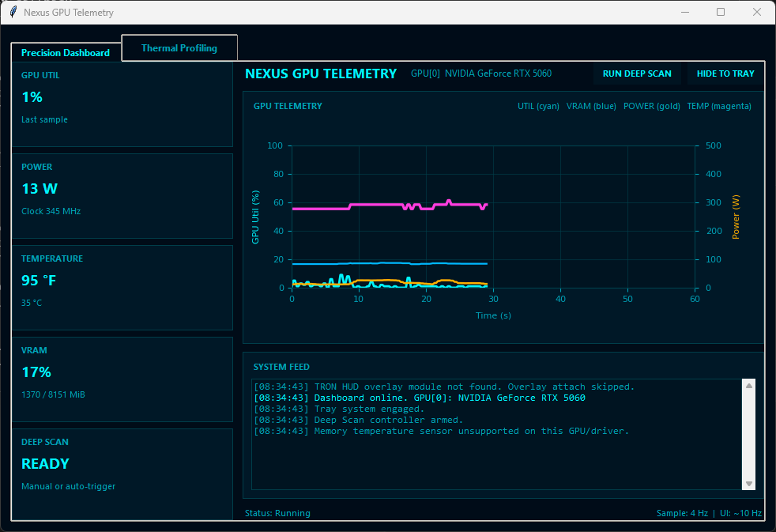The width and height of the screenshot is (776, 532).
Task: Select the GPU UTIL 1% card
Action: click(x=122, y=104)
